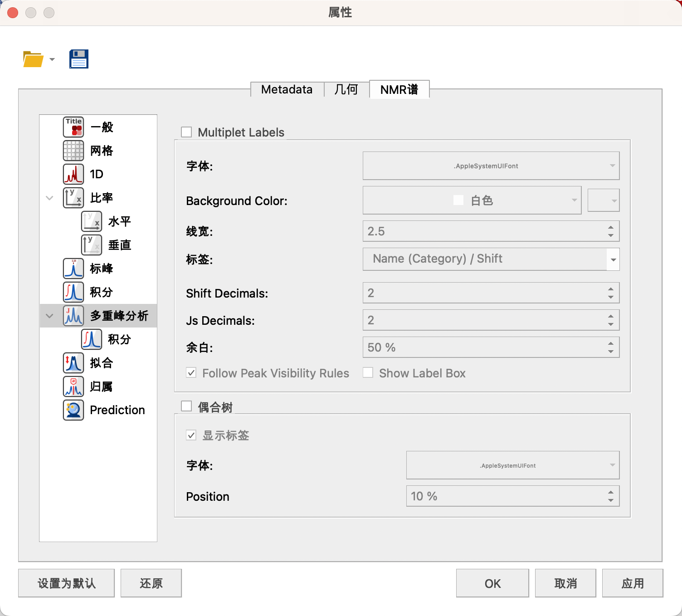Open the folder icon's dropdown arrow
The width and height of the screenshot is (682, 616).
(x=52, y=59)
